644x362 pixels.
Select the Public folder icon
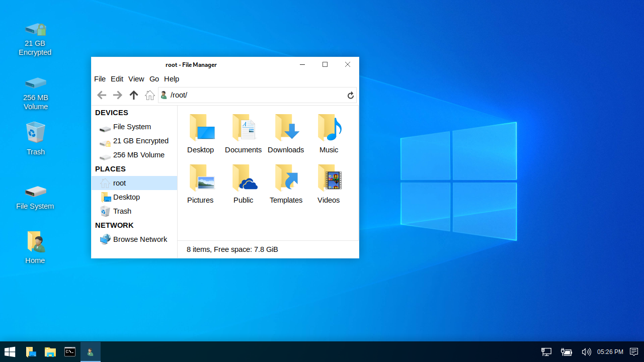pyautogui.click(x=243, y=184)
